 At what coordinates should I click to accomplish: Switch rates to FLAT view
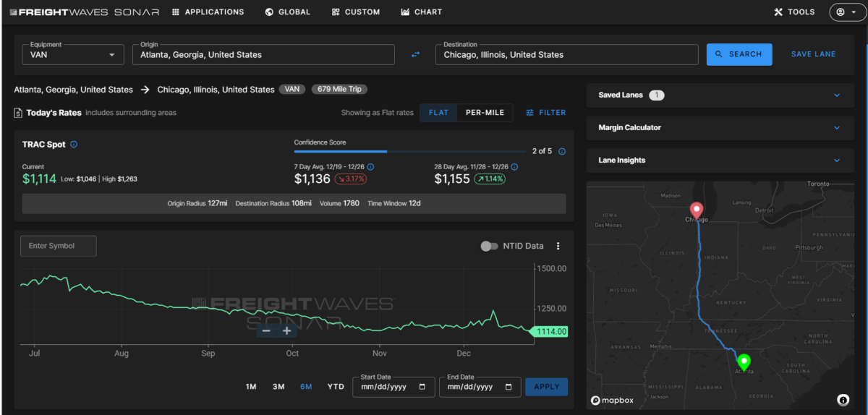pos(438,113)
